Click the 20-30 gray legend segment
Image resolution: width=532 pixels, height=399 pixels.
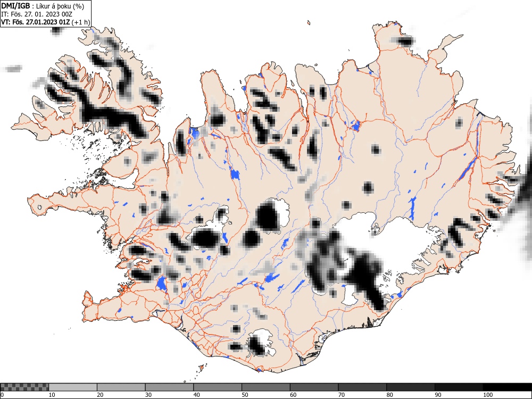coord(121,387)
